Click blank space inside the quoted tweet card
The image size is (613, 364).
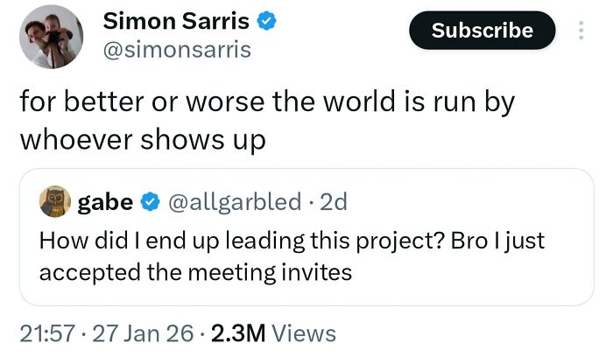(490, 280)
